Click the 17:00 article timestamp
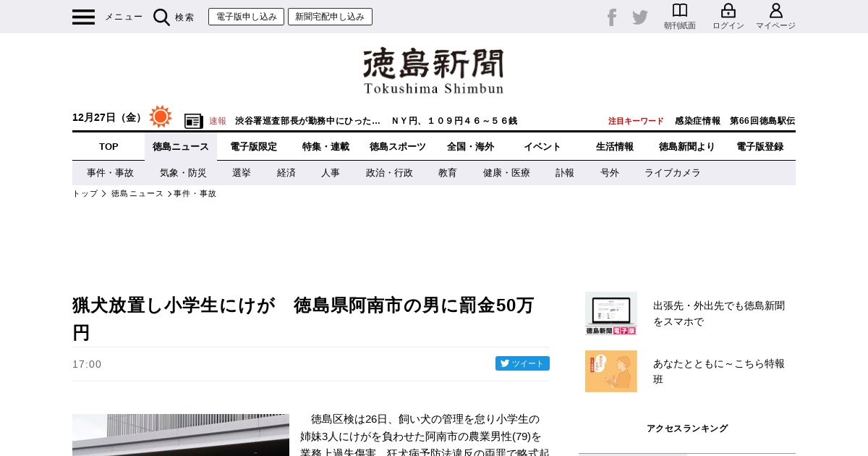The height and width of the screenshot is (456, 868). tap(87, 364)
